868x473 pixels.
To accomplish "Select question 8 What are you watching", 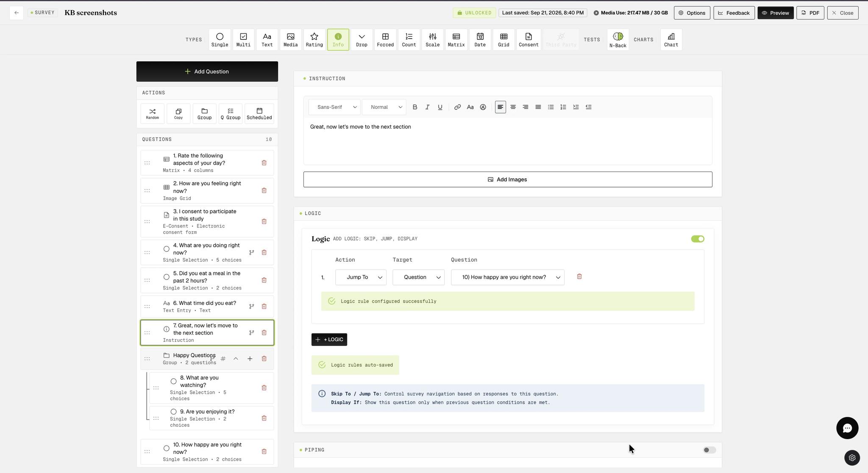I will tap(211, 388).
